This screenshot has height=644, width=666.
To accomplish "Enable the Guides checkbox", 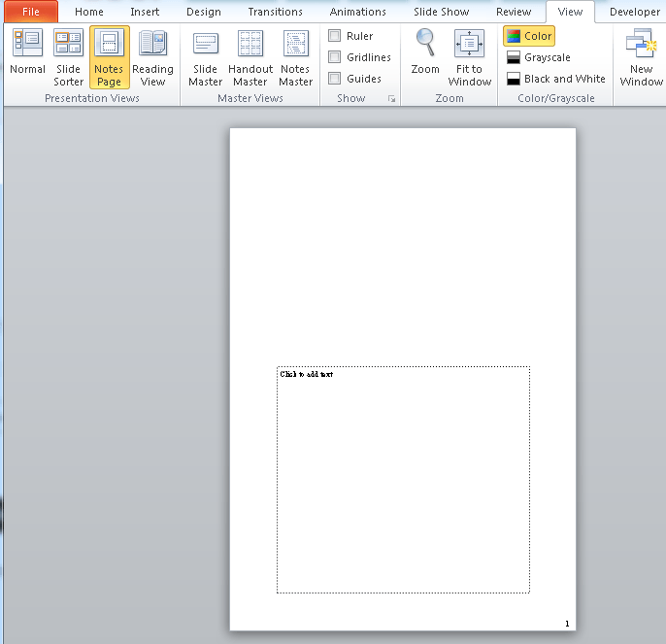I will [x=335, y=79].
